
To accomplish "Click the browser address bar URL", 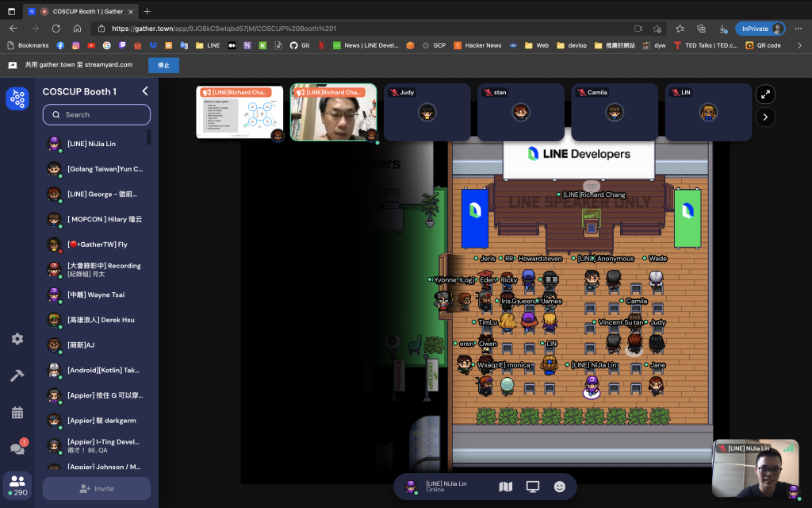I will click(x=224, y=29).
